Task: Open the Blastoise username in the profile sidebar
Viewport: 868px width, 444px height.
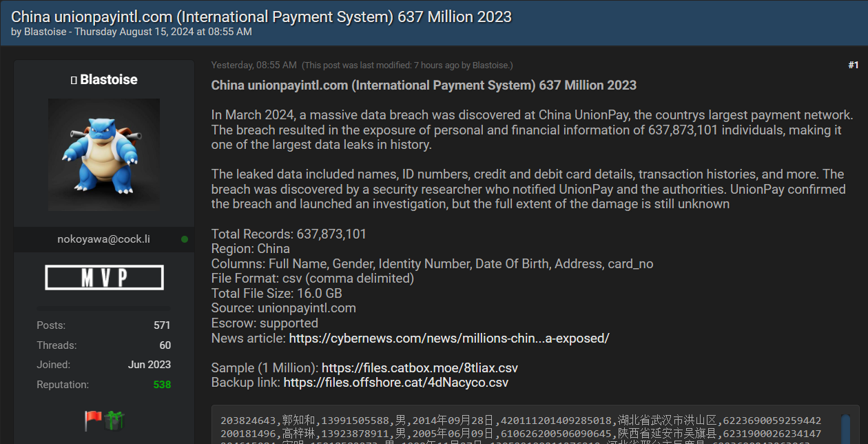Action: (x=109, y=80)
